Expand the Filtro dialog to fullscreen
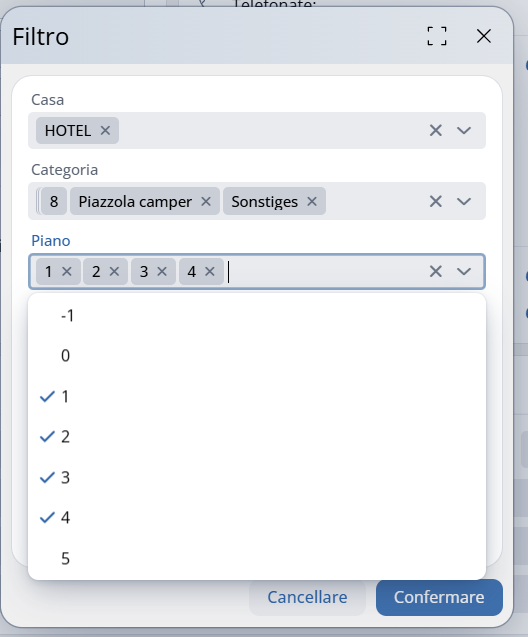528x637 pixels. pyautogui.click(x=437, y=36)
